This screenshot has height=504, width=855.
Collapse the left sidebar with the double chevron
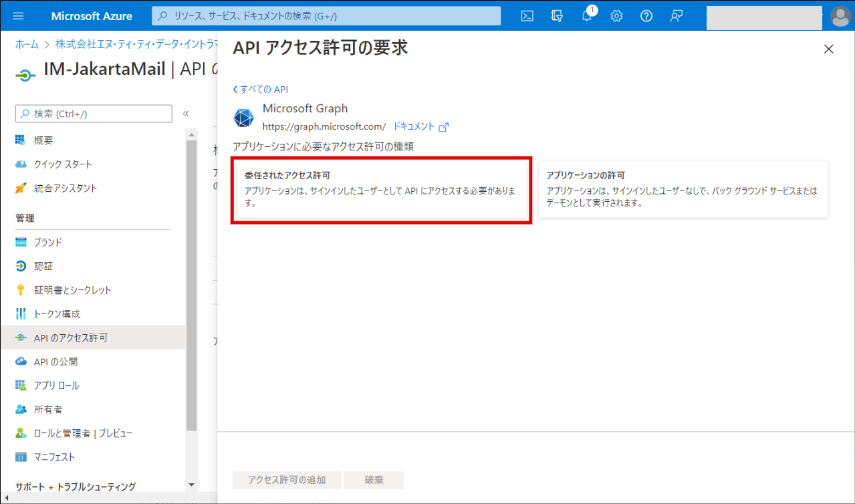[x=186, y=114]
